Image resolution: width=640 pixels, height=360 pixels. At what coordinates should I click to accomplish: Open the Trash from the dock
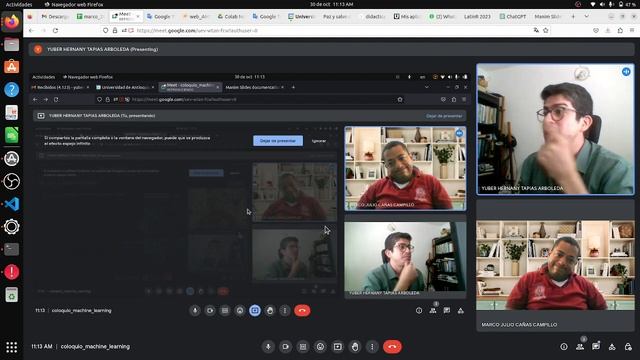coord(11,295)
